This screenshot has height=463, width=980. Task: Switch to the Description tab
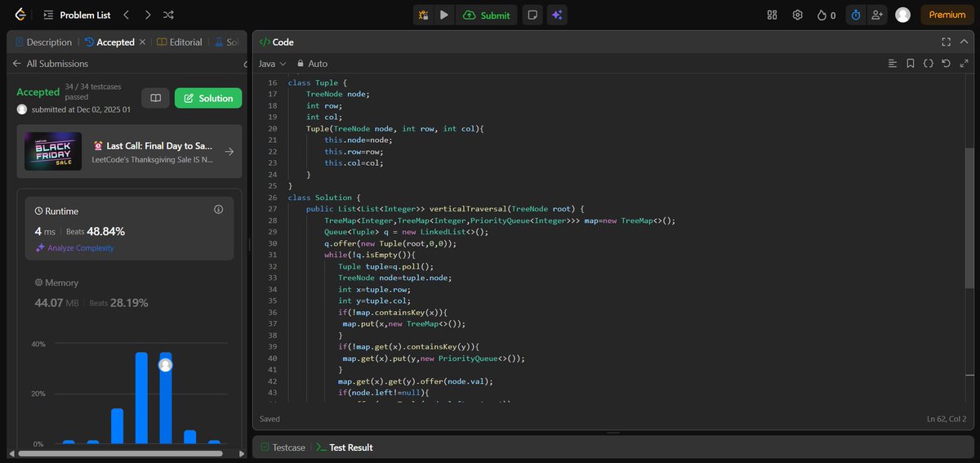43,42
